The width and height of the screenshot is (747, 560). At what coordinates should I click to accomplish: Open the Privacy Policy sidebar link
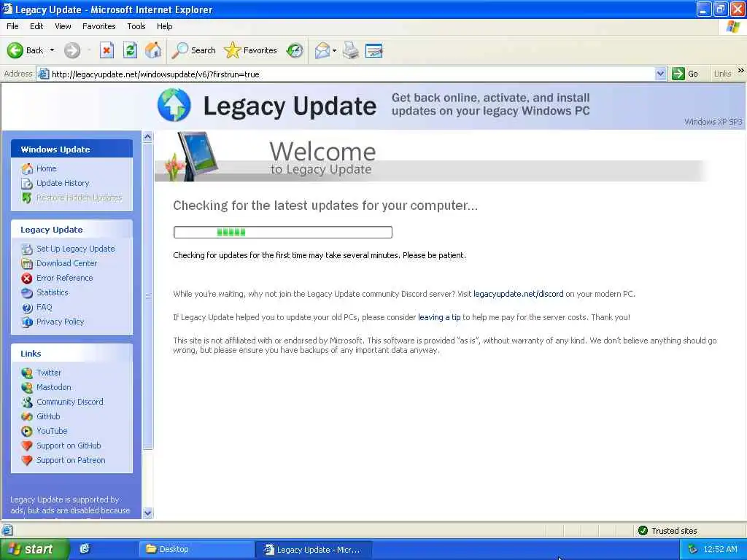[x=60, y=322]
